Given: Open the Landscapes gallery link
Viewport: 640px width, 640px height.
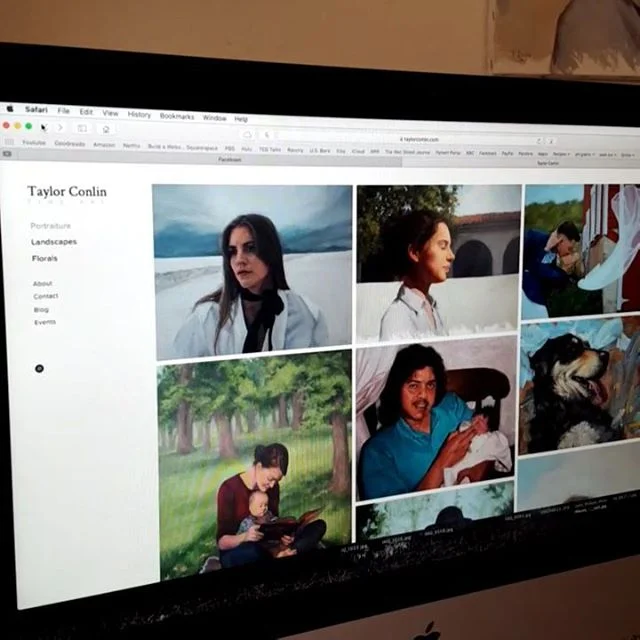Looking at the screenshot, I should 54,242.
